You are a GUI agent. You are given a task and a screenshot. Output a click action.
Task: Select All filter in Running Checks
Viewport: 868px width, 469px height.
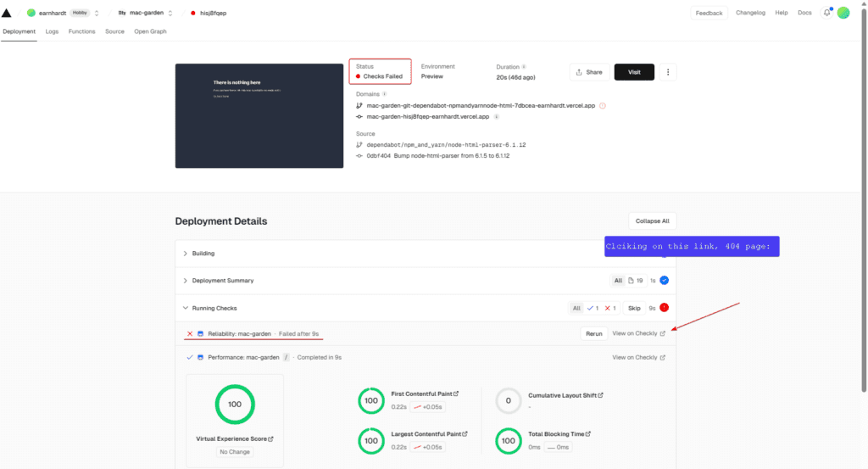(576, 309)
